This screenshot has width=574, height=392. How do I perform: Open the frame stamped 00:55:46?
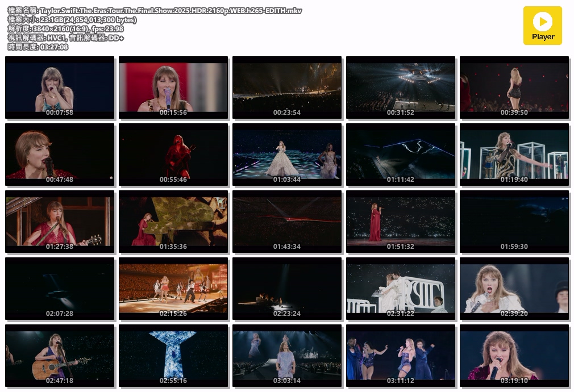173,155
